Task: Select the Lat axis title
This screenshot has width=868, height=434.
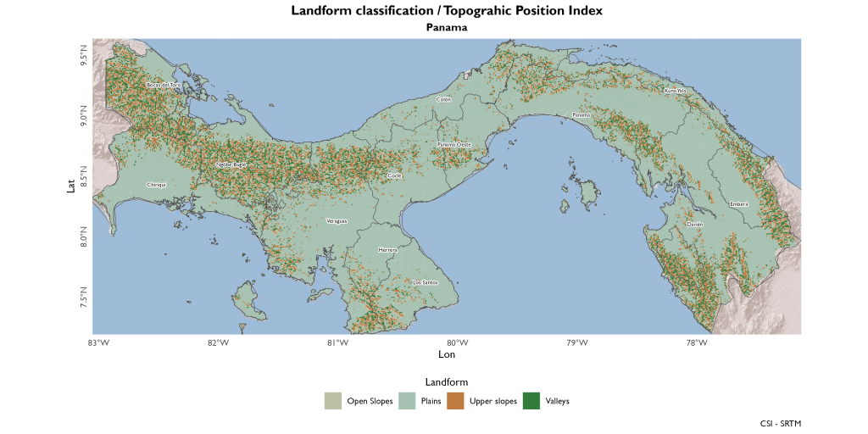Action: click(71, 185)
